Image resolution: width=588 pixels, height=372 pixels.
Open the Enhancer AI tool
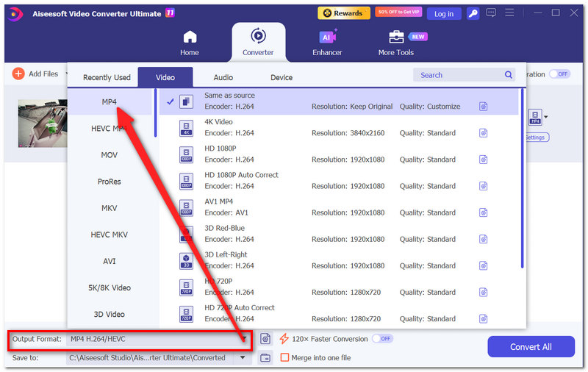327,43
